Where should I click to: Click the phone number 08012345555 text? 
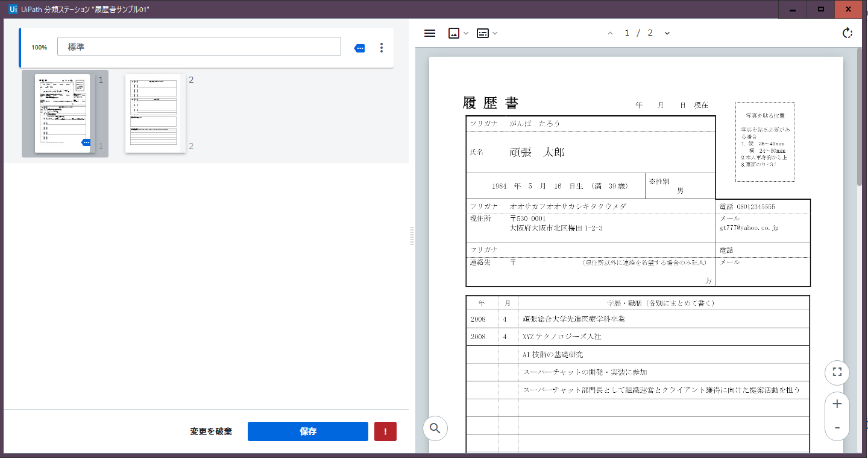[x=756, y=206]
